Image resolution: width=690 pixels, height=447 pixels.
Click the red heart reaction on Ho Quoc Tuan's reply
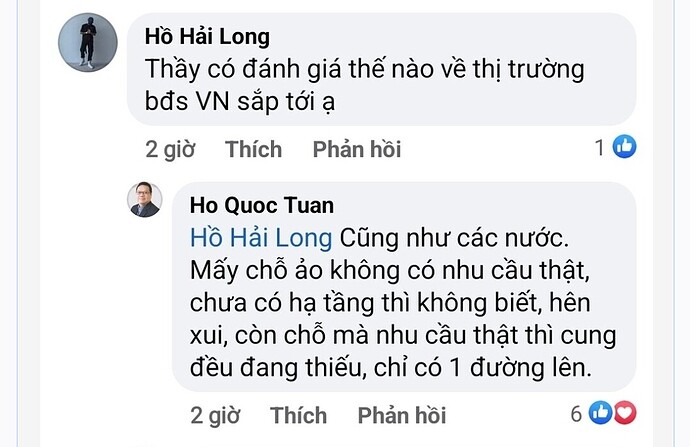pyautogui.click(x=625, y=413)
